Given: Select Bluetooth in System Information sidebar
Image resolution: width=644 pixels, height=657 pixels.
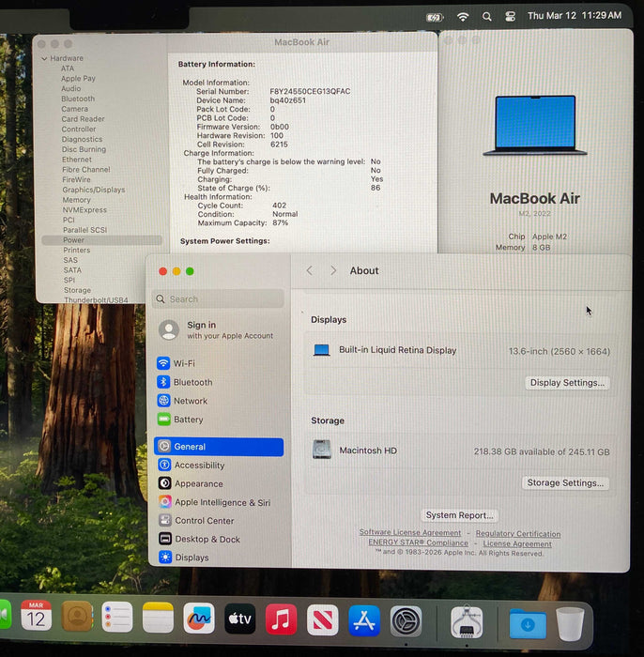Looking at the screenshot, I should (x=78, y=99).
